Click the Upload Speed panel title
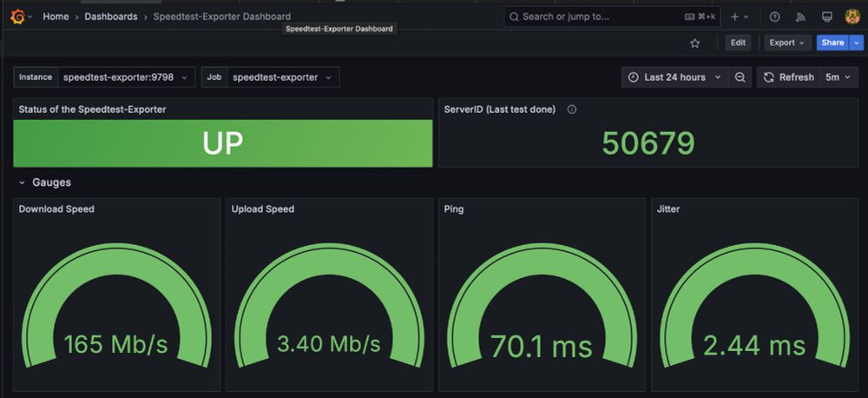This screenshot has width=868, height=398. point(263,209)
